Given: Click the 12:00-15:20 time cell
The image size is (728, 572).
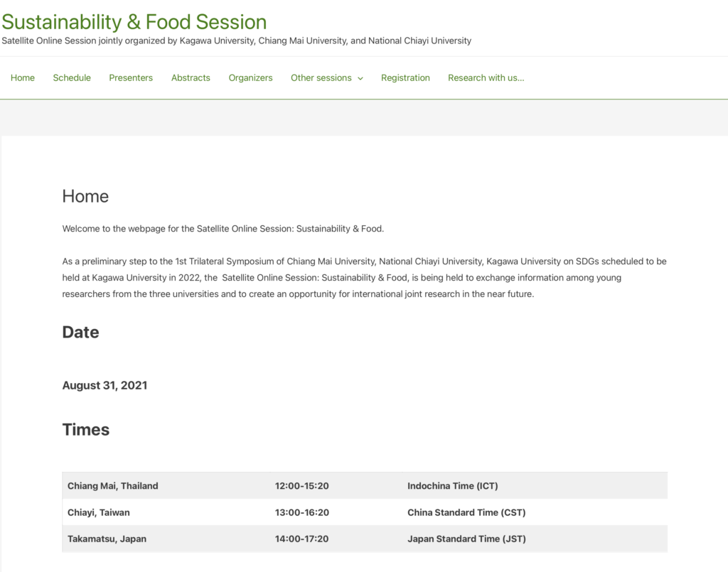Looking at the screenshot, I should coord(301,486).
